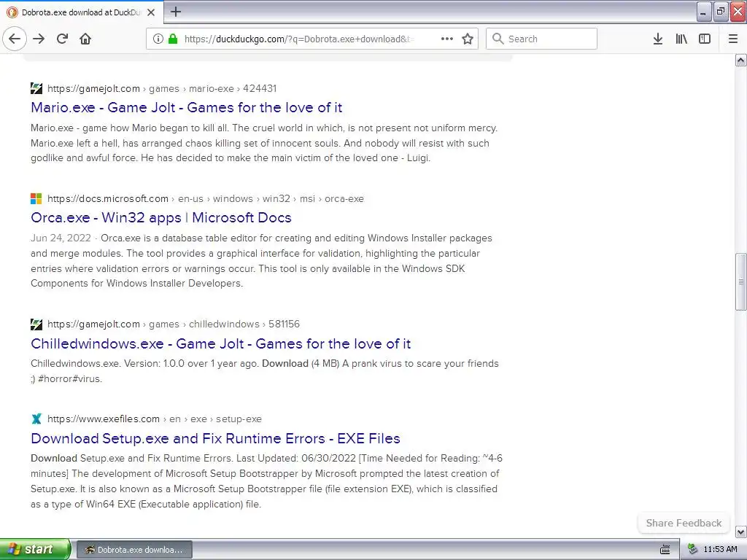This screenshot has height=560, width=747.
Task: Select the Dobrota.exe download DuckDuckGo tab
Action: (82, 12)
